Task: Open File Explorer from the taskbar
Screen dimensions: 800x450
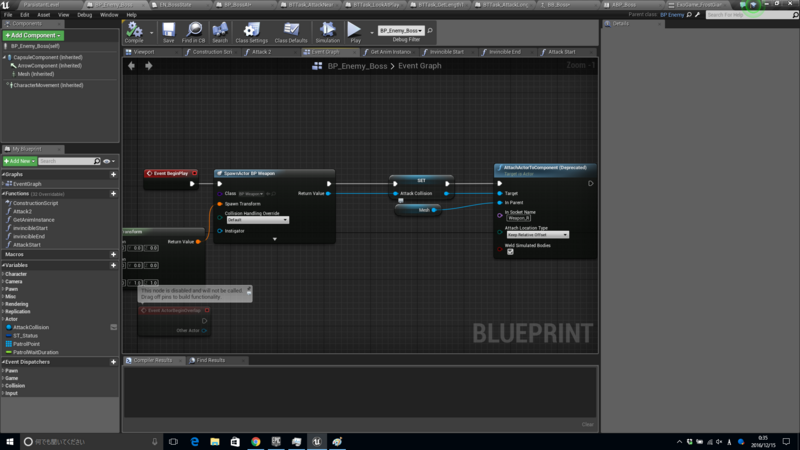Action: tap(215, 442)
